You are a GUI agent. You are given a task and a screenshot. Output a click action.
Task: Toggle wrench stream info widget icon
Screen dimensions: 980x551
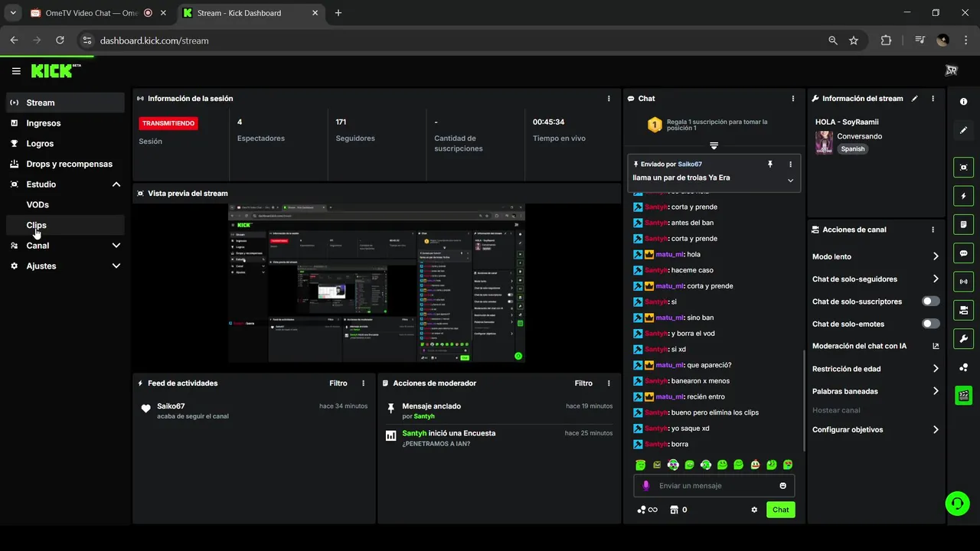click(x=963, y=339)
